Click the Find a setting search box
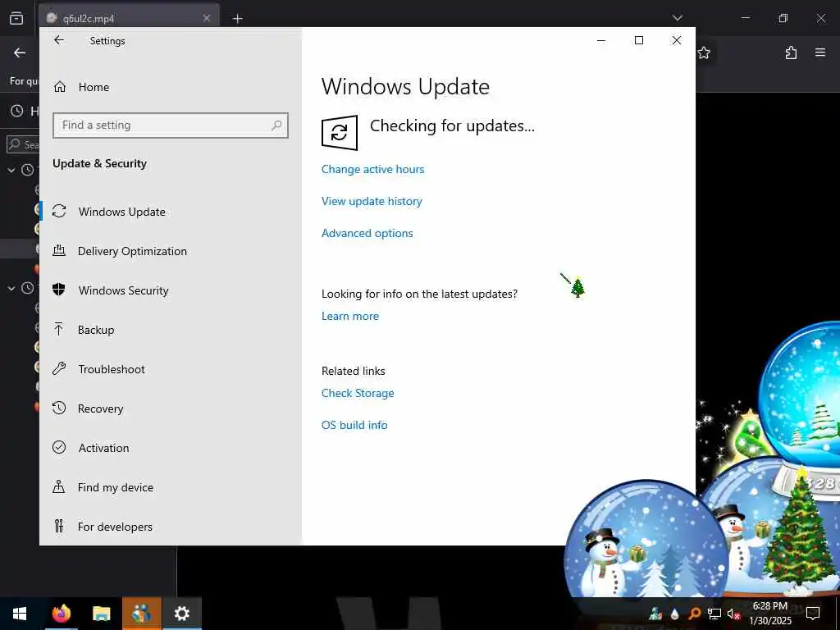840x630 pixels. click(x=171, y=126)
